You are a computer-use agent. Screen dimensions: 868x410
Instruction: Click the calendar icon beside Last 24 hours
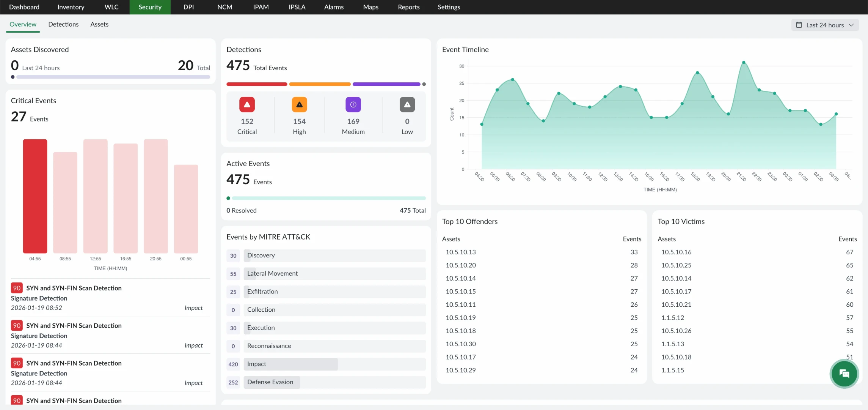pos(799,25)
